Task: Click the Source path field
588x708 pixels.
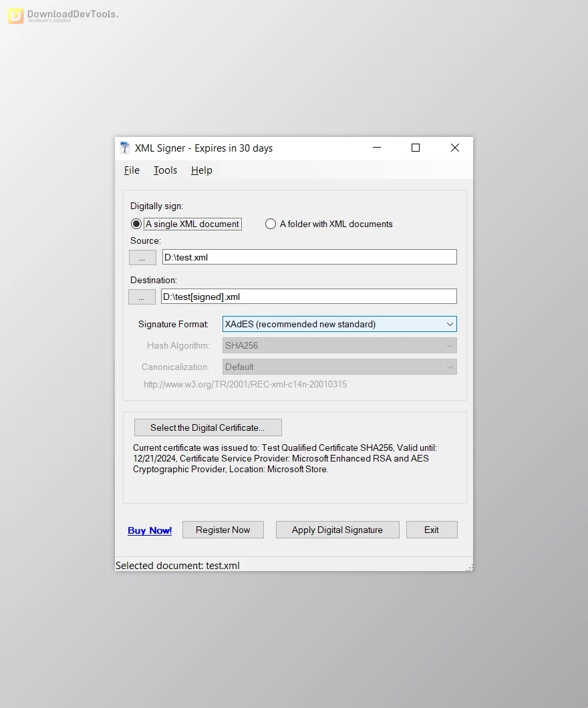Action: click(x=309, y=257)
